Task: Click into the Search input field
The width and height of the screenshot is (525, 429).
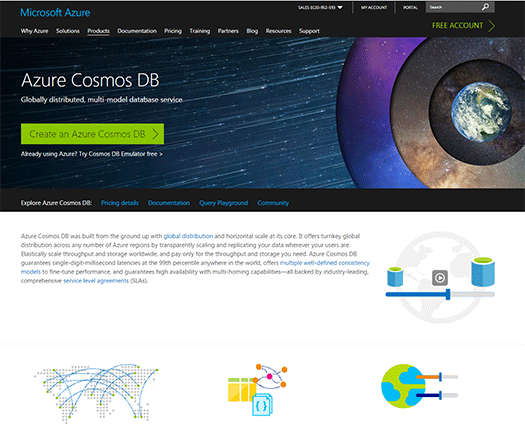Action: [453, 7]
